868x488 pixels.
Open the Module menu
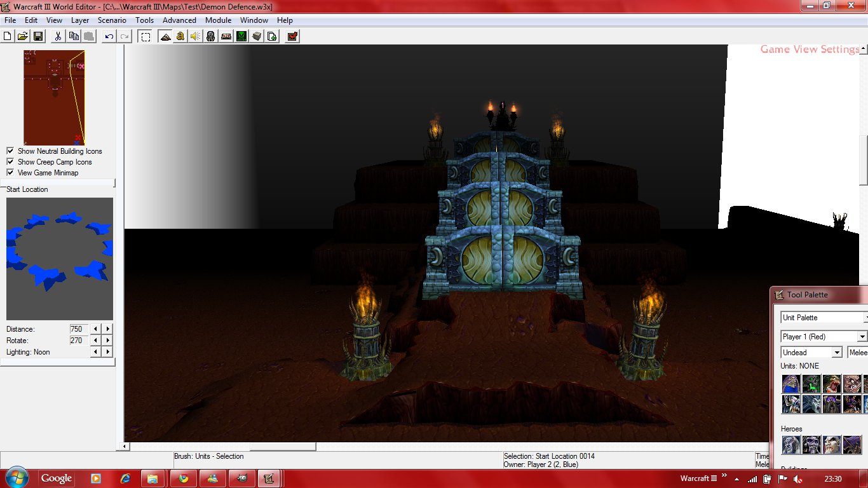coord(218,20)
